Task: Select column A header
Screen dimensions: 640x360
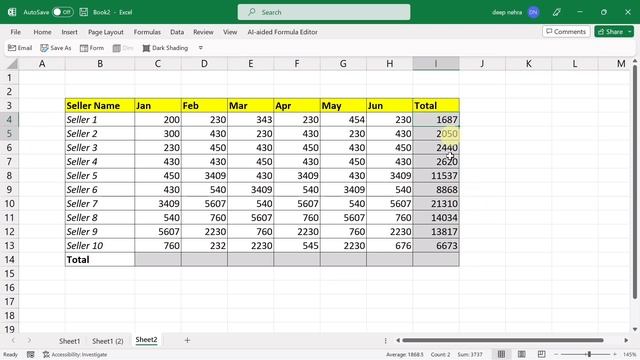Action: click(42, 64)
